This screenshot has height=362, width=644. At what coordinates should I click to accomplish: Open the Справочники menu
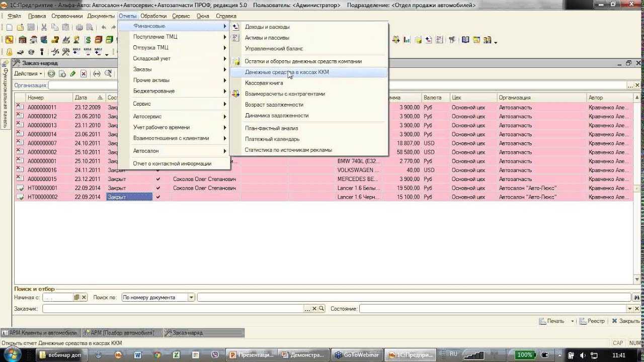tap(67, 16)
